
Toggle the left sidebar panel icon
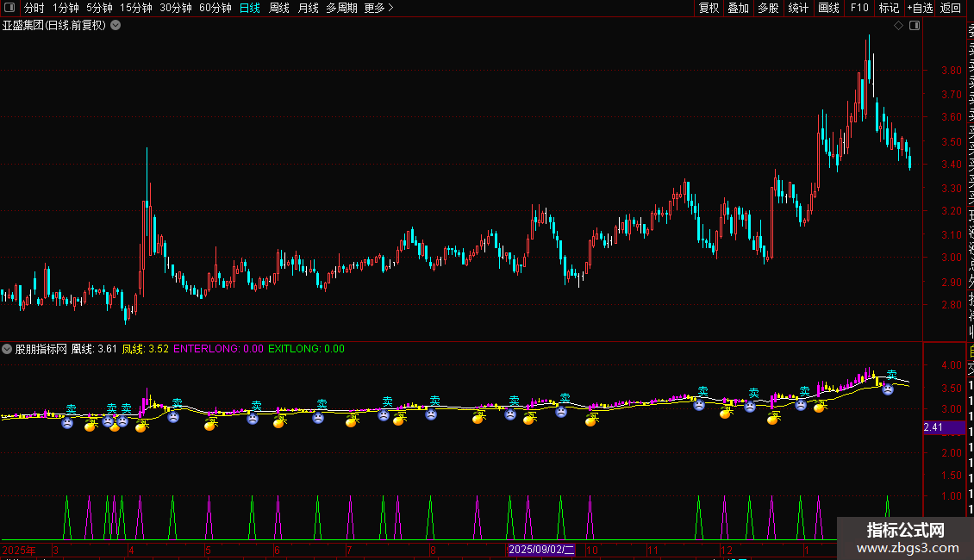tap(9, 8)
